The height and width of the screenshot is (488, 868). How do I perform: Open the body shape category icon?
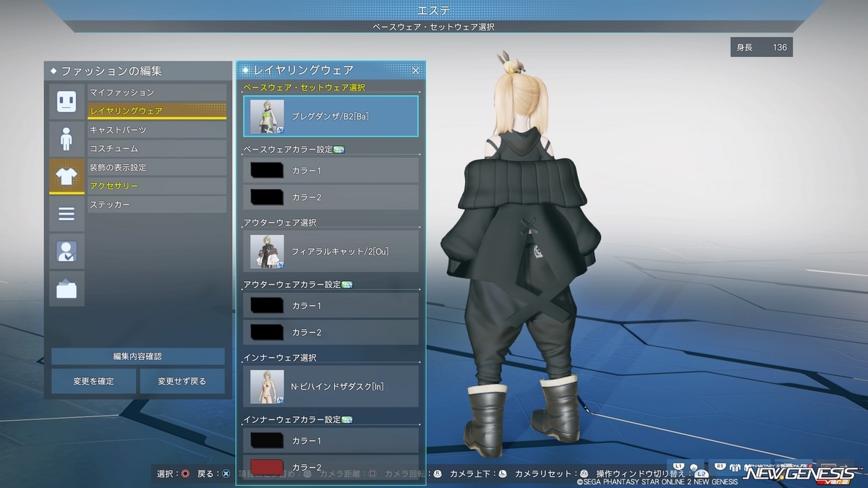[x=67, y=139]
